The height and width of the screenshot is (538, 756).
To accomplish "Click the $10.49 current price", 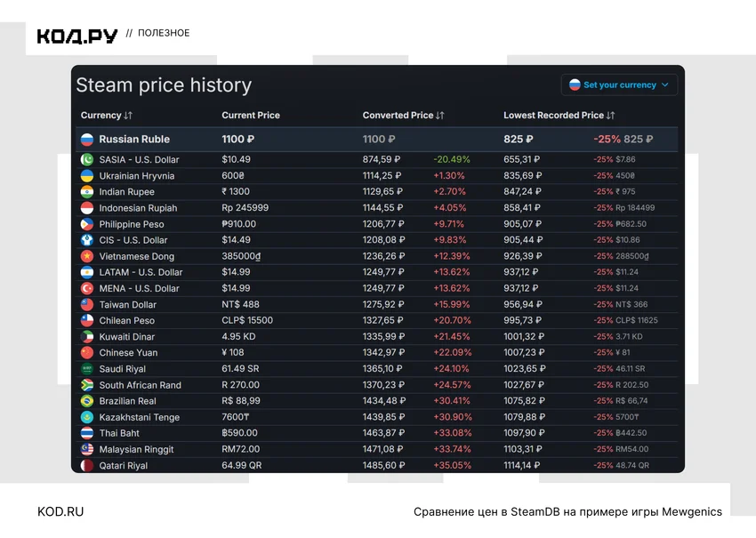I will point(237,159).
